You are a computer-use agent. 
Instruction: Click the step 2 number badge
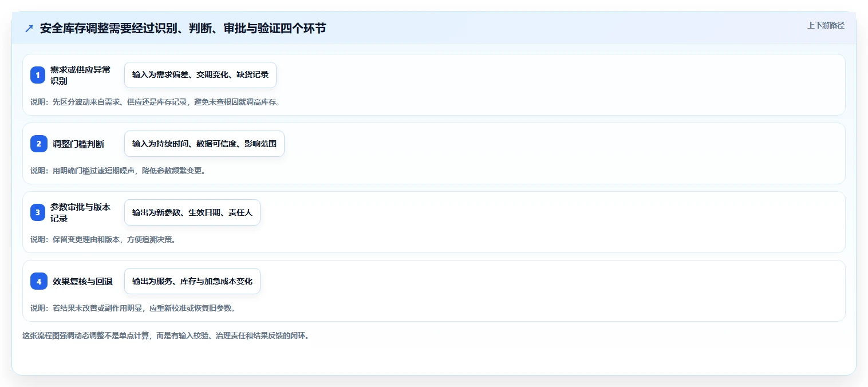[x=39, y=144]
